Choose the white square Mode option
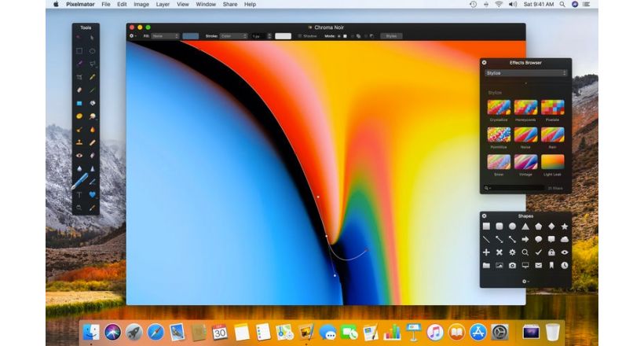Screen dimensions: 644x346 (x=345, y=36)
